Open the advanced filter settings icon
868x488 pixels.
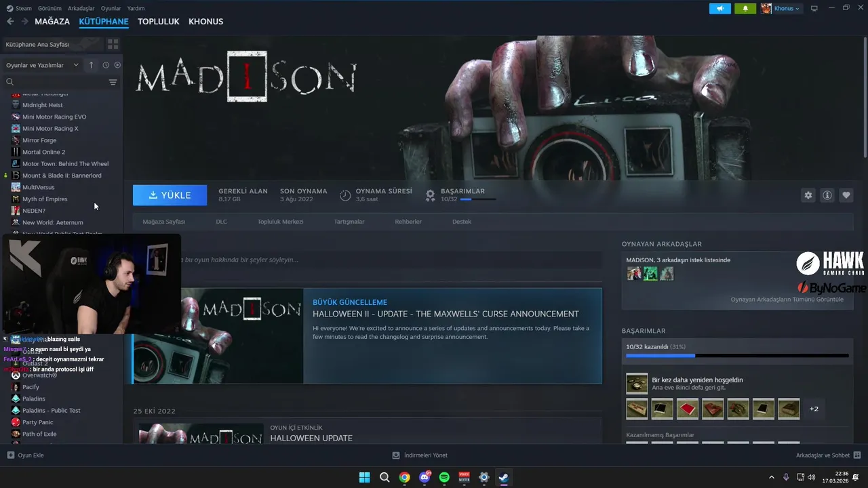[x=113, y=82]
